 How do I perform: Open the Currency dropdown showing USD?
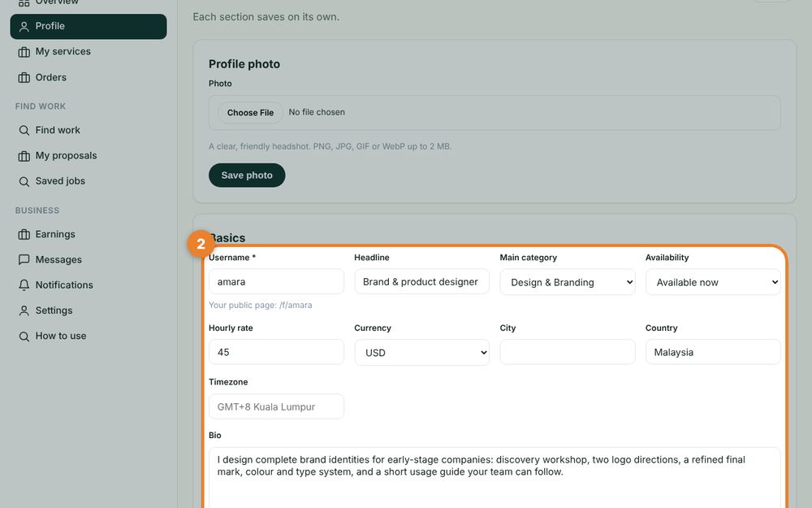pyautogui.click(x=421, y=353)
